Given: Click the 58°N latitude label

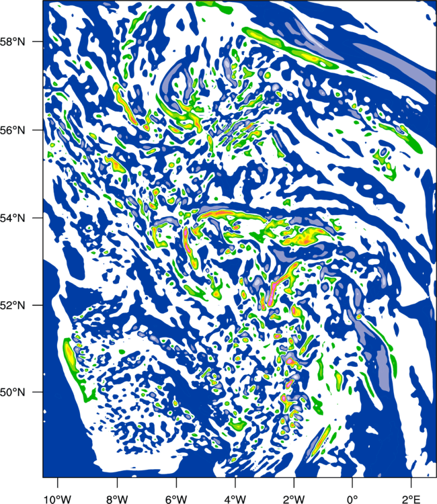Looking at the screenshot, I should tap(13, 42).
